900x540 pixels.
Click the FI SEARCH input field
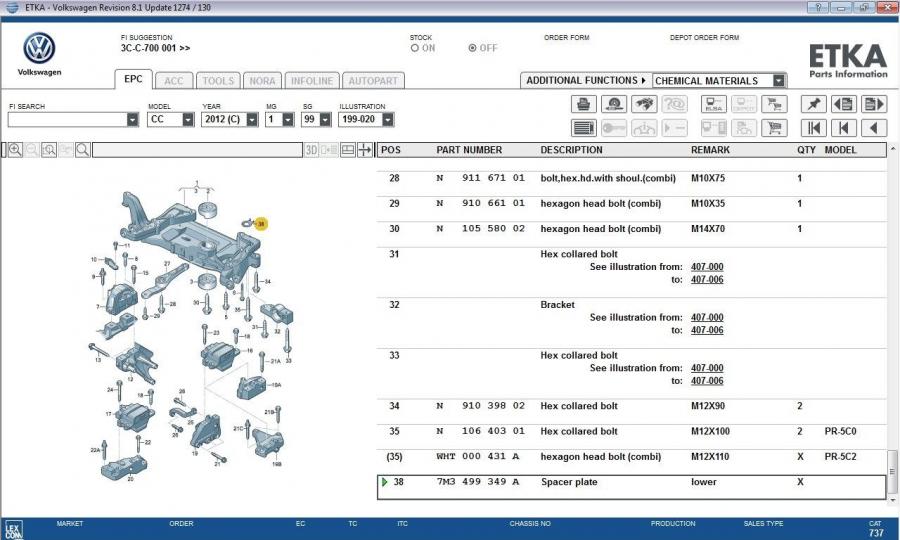pos(66,119)
